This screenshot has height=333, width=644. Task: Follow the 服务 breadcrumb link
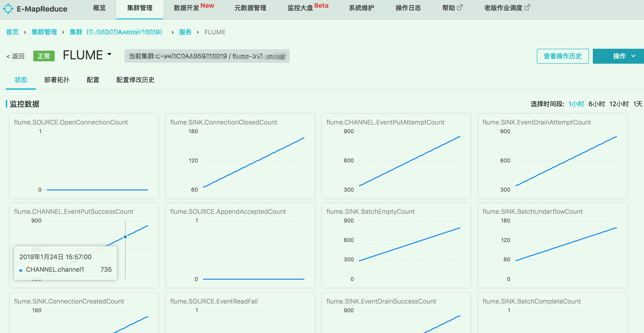click(x=185, y=32)
